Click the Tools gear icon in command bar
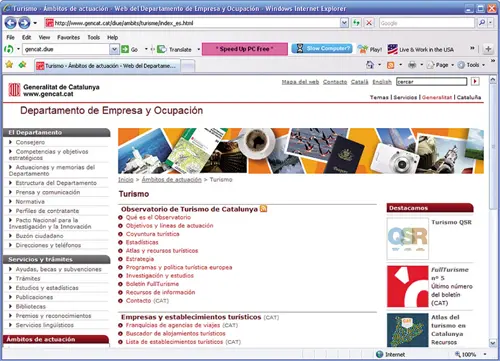The image size is (500, 361). [x=461, y=65]
